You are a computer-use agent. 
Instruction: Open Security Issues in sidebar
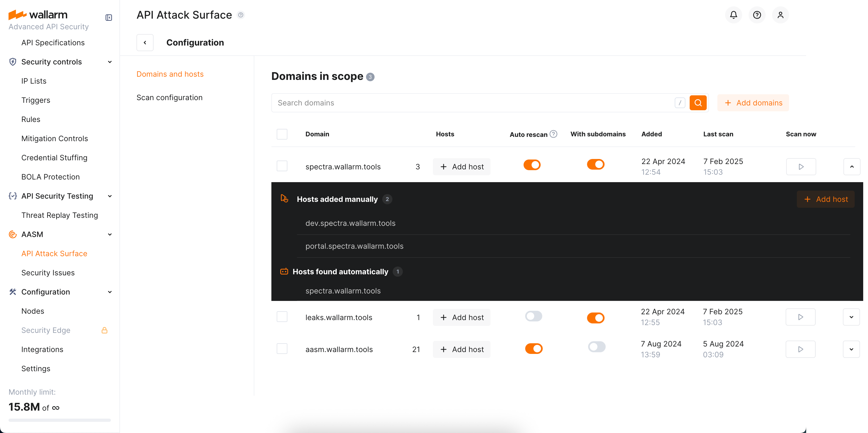(48, 273)
